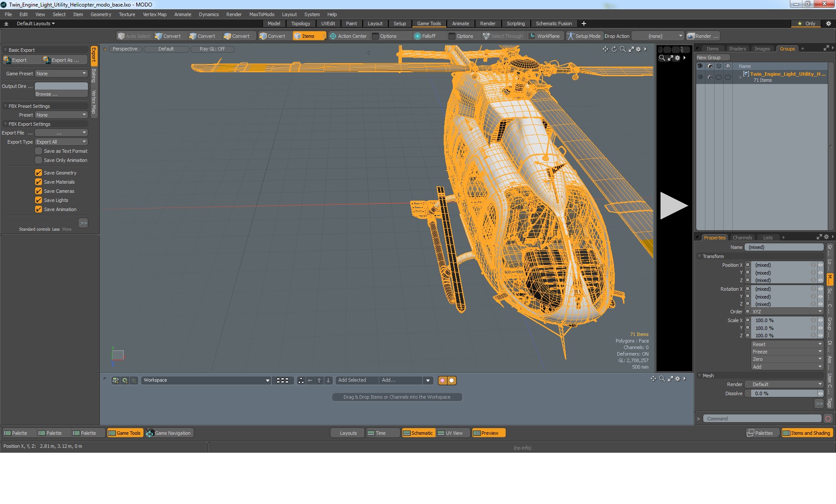Click the Render camera icon button
Viewport: 836px width, 504px height.
coord(691,36)
